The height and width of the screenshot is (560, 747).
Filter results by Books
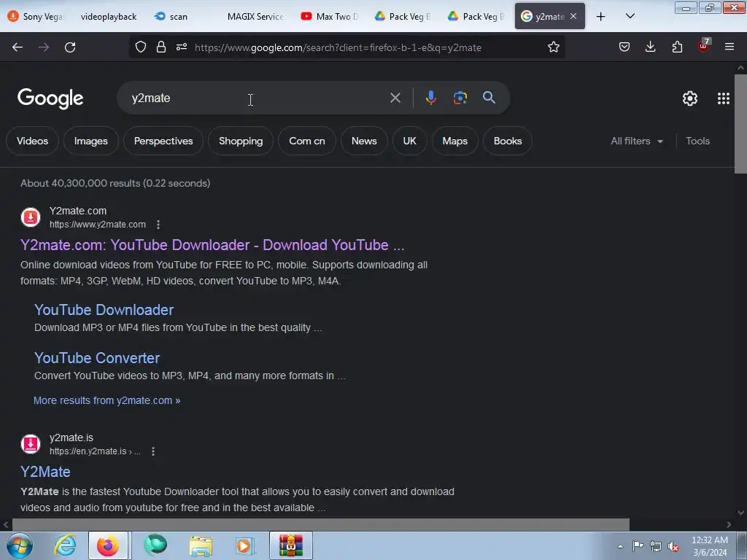tap(508, 141)
